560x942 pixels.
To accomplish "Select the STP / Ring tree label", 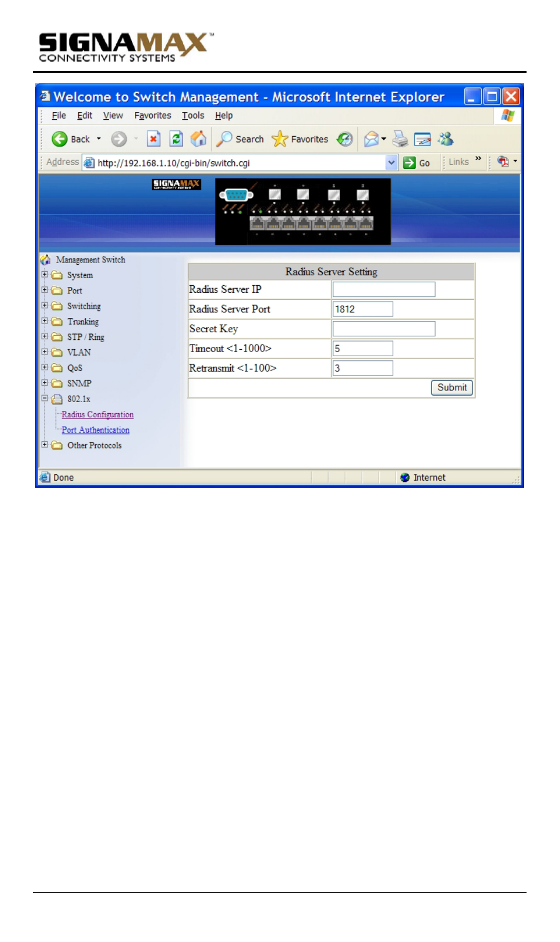I will [86, 337].
